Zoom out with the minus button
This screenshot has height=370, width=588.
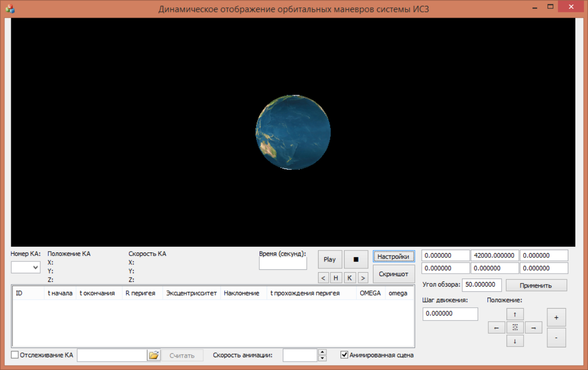click(x=556, y=338)
